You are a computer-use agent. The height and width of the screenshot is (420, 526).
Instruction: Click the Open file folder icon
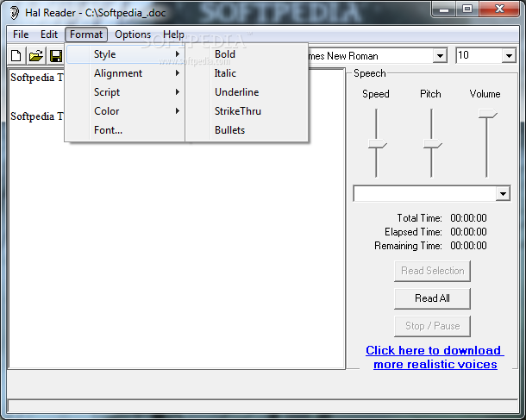35,55
